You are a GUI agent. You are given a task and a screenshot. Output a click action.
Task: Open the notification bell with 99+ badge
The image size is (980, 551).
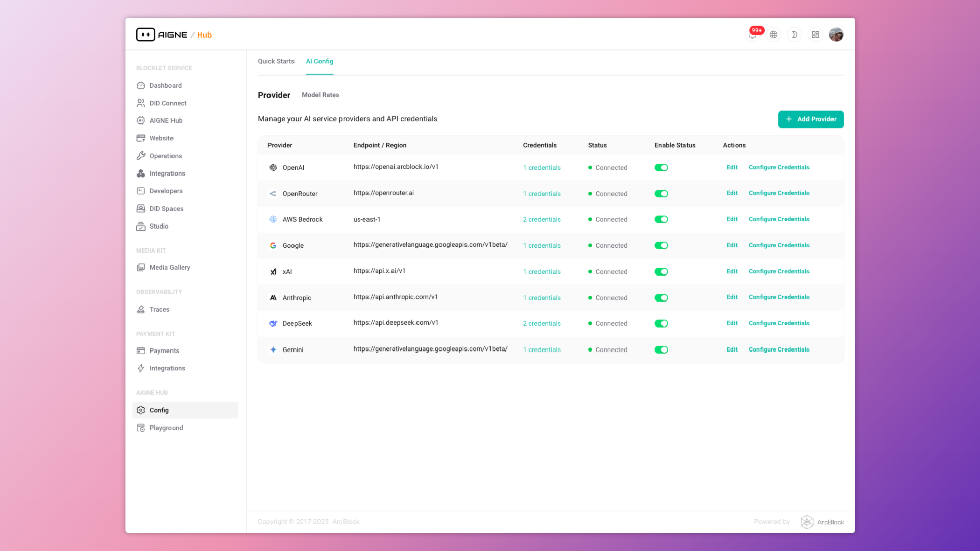click(752, 35)
